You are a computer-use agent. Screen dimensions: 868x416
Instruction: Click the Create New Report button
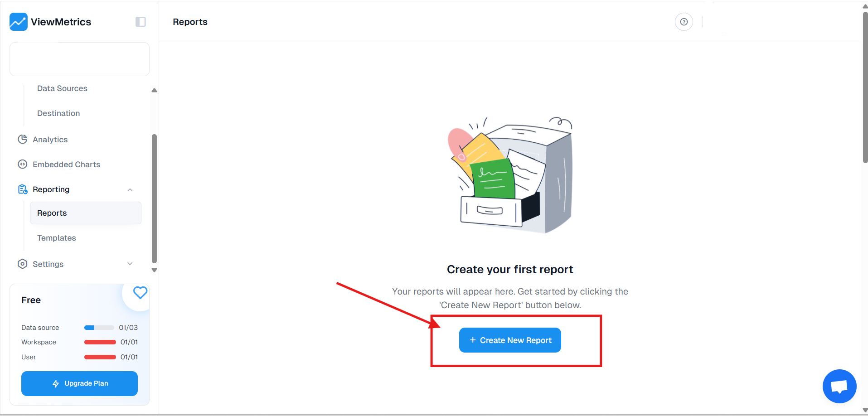(x=509, y=340)
